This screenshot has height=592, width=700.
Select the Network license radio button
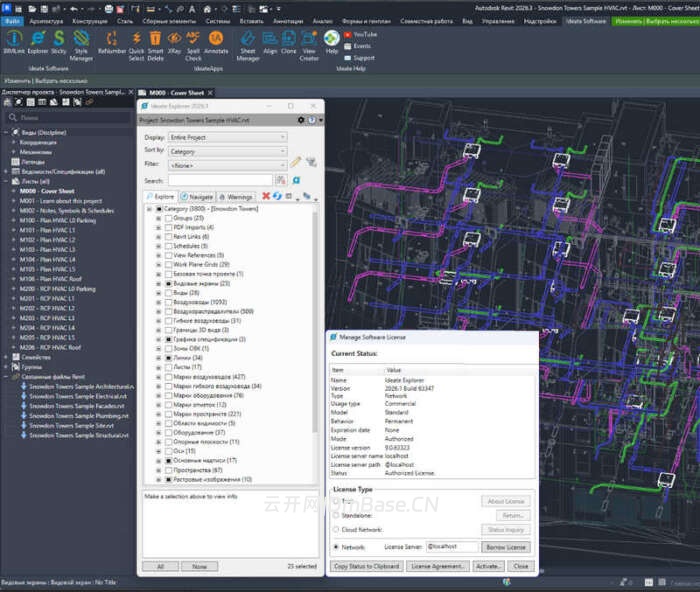[336, 547]
